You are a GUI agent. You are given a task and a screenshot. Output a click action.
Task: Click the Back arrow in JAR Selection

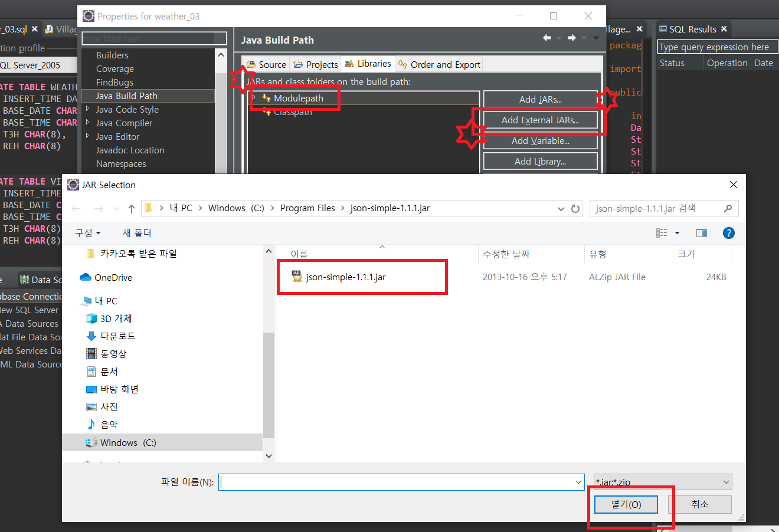76,209
